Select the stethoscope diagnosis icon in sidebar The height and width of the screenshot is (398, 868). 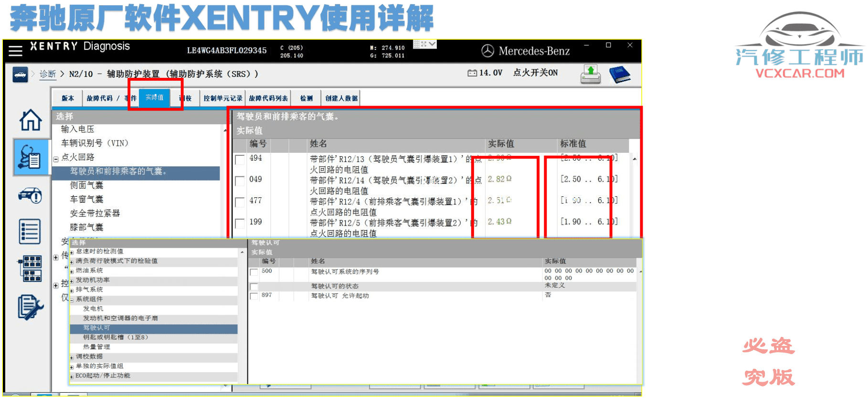pos(30,157)
